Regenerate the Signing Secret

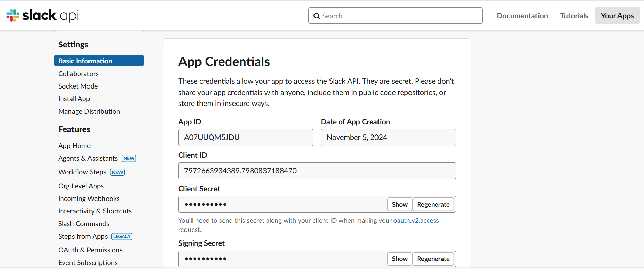(x=433, y=259)
